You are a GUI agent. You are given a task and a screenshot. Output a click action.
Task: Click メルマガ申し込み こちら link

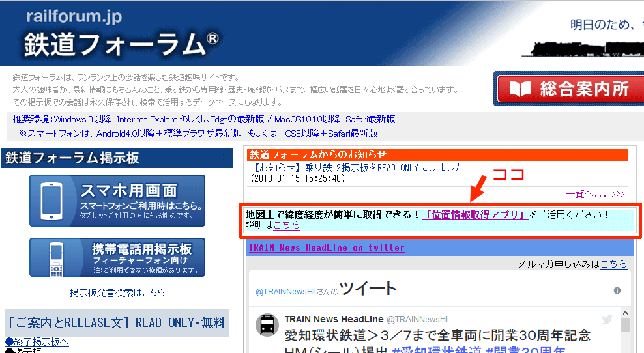click(x=613, y=264)
